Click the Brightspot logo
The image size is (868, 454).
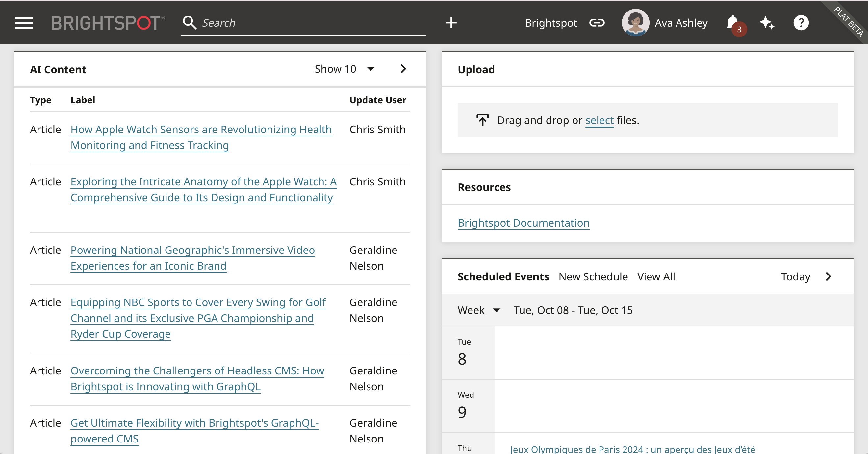pyautogui.click(x=108, y=23)
